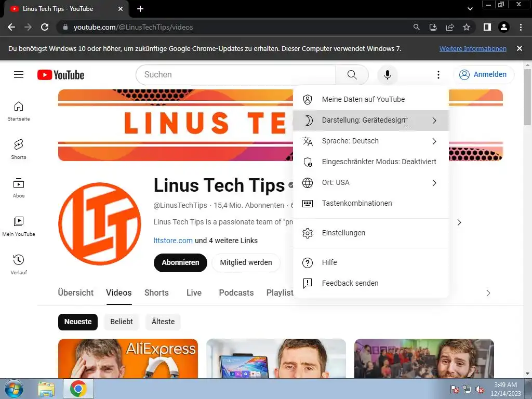This screenshot has width=532, height=399.
Task: Open Shorts in the left sidebar
Action: click(19, 149)
